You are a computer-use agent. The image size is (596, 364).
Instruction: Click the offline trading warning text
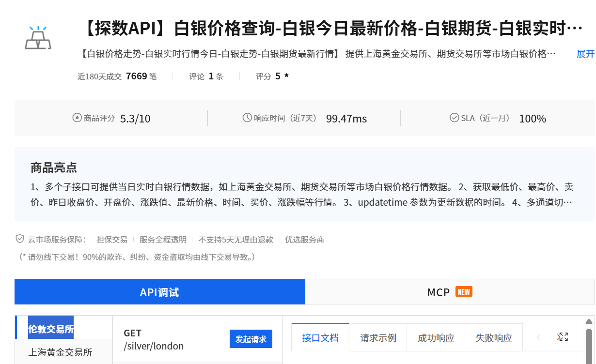138,257
